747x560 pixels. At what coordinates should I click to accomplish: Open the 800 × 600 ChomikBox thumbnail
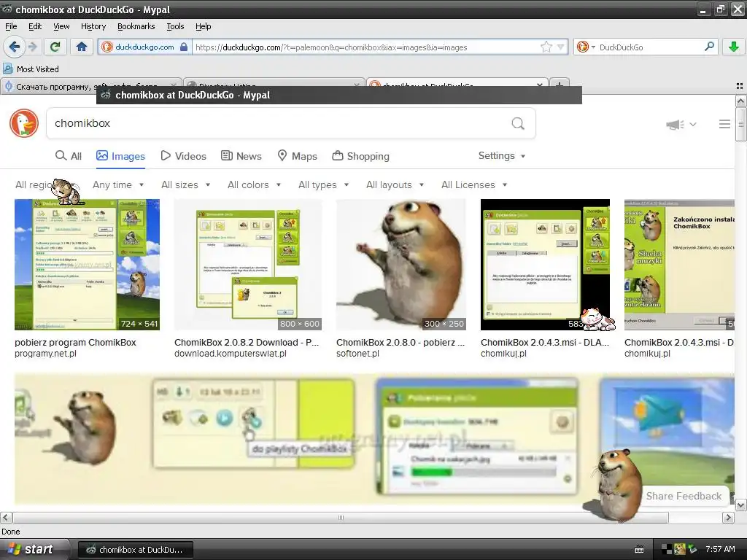point(248,265)
